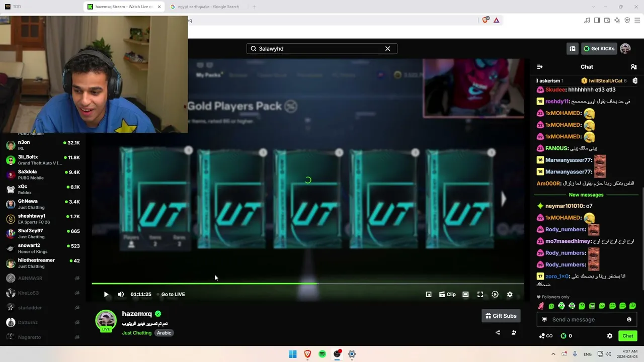Open n3on channel in sidebar
Screen dimensions: 644x362
43,145
